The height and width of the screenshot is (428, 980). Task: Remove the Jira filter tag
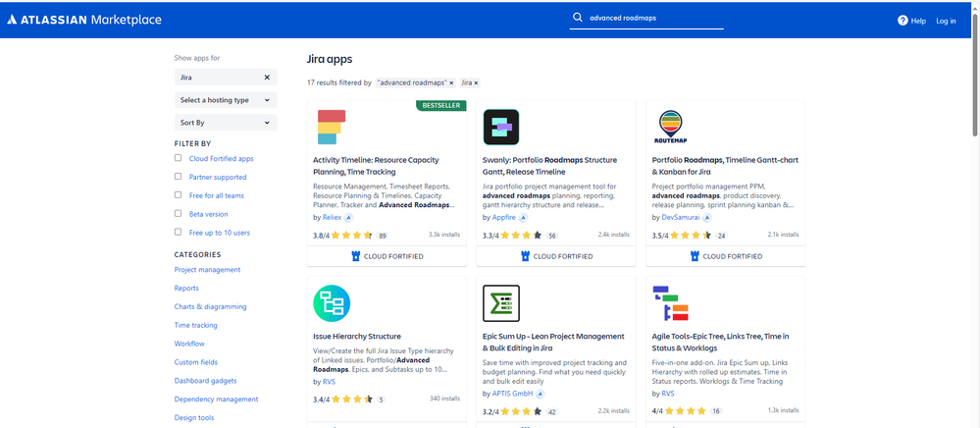(476, 82)
